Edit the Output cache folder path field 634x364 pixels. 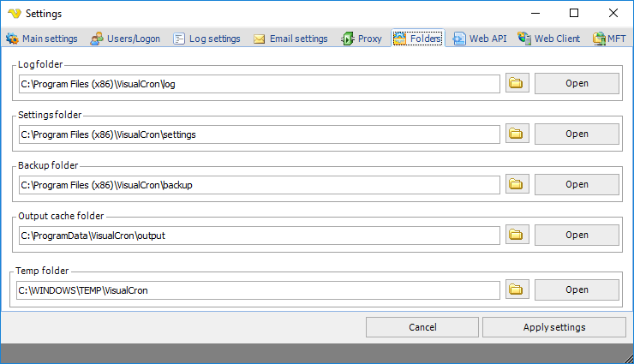pos(260,236)
